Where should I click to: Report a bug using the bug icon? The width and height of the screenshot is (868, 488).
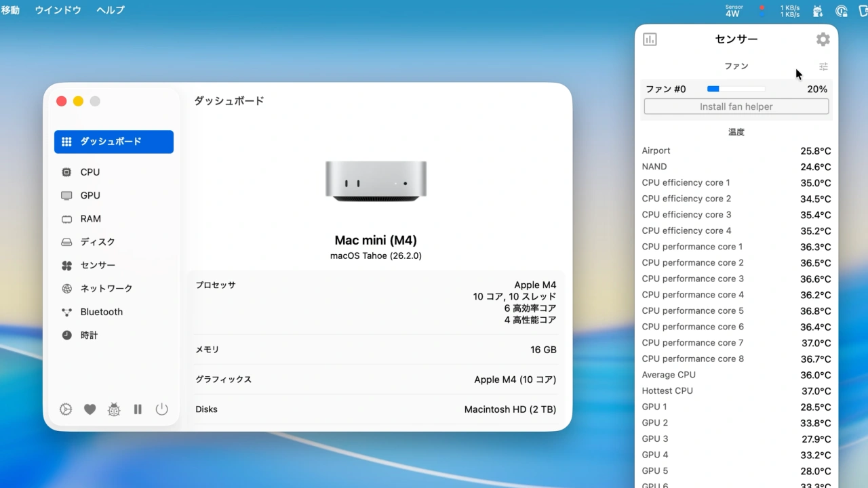[113, 409]
